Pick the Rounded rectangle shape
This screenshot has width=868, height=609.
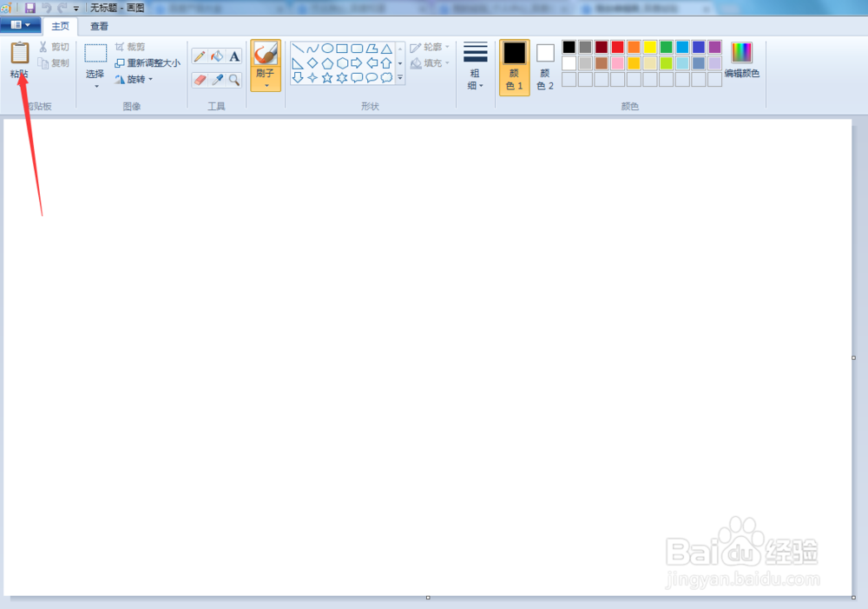pyautogui.click(x=357, y=49)
